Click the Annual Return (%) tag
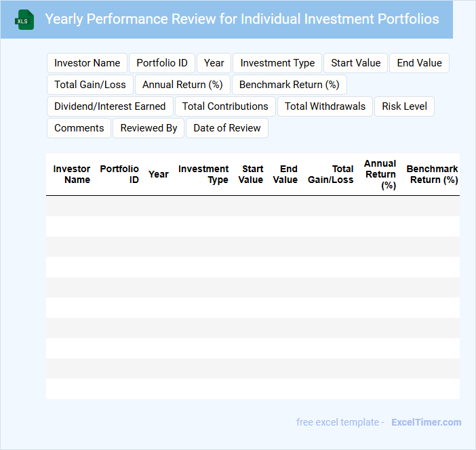This screenshot has width=476, height=450. point(182,85)
